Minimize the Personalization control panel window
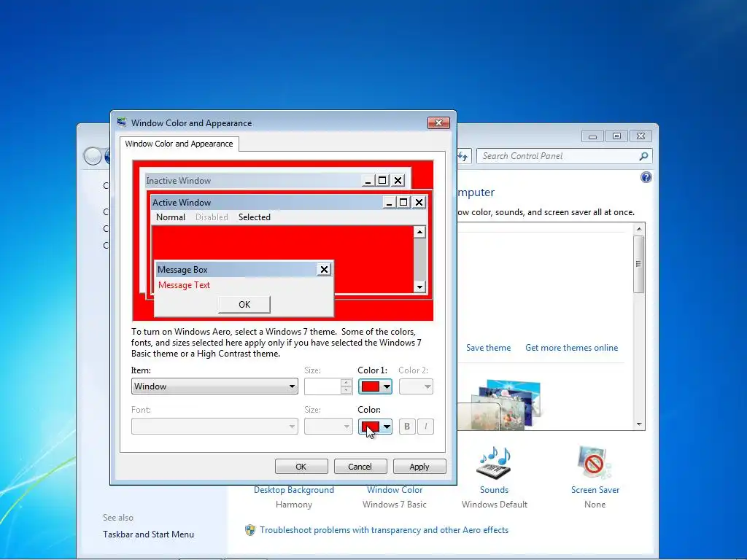The image size is (747, 560). click(x=592, y=136)
